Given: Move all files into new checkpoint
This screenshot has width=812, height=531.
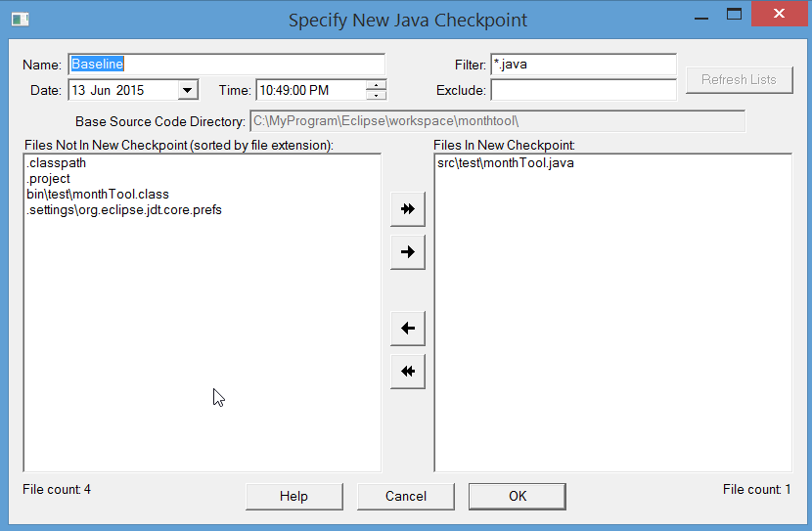Looking at the screenshot, I should point(408,209).
